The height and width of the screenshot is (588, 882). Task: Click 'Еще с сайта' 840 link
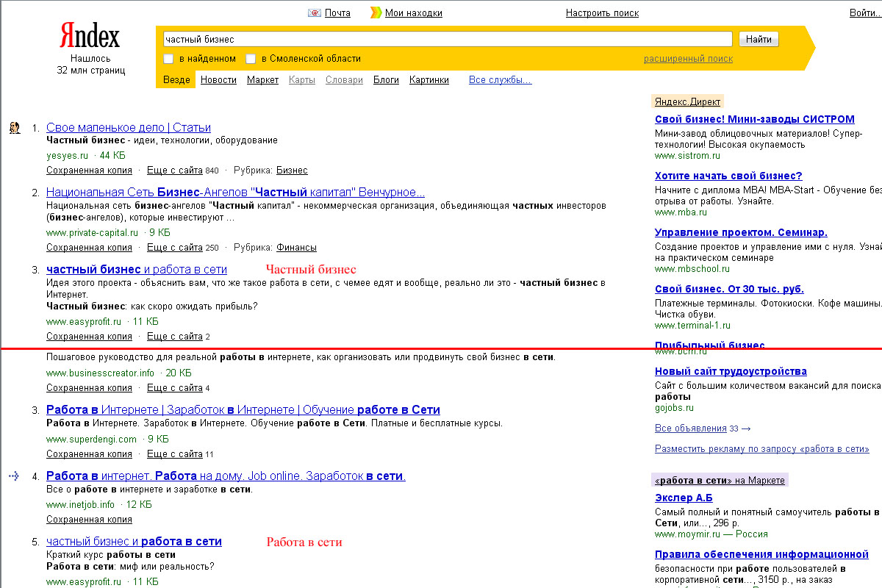point(175,170)
